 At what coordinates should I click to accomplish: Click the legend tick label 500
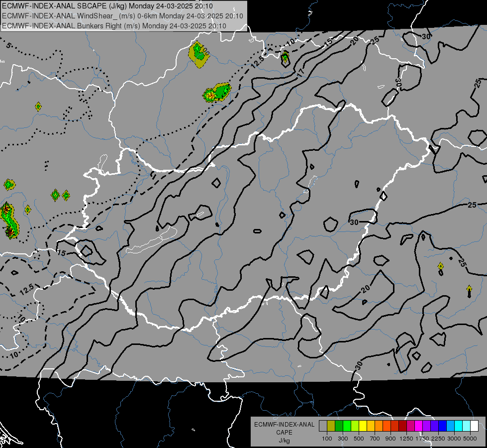[x=359, y=439]
